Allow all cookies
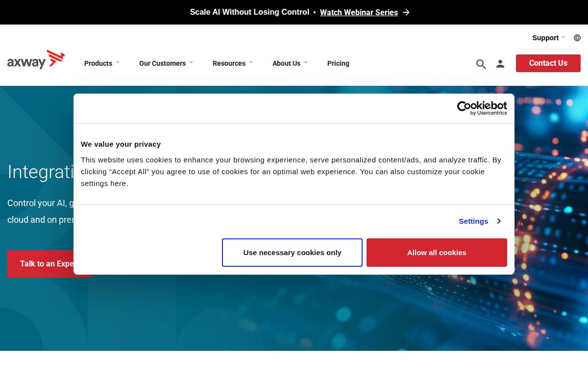This screenshot has width=588, height=368. coord(437,253)
